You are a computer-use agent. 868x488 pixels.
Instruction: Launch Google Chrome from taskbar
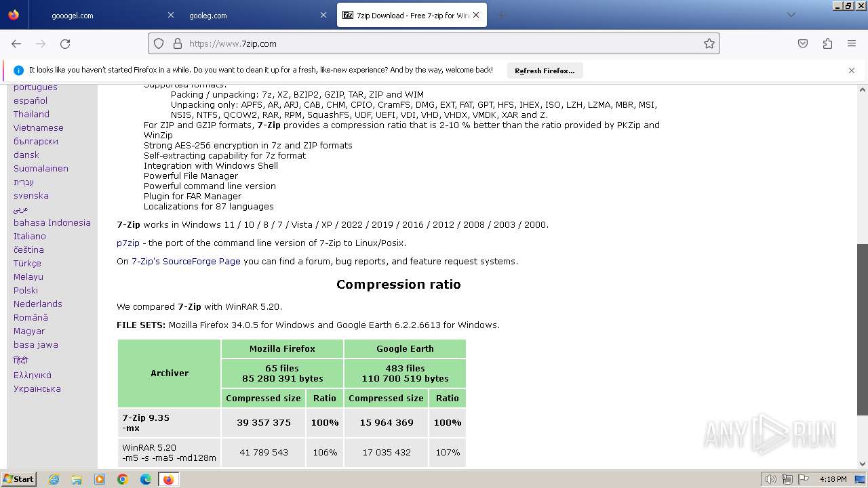tap(123, 479)
